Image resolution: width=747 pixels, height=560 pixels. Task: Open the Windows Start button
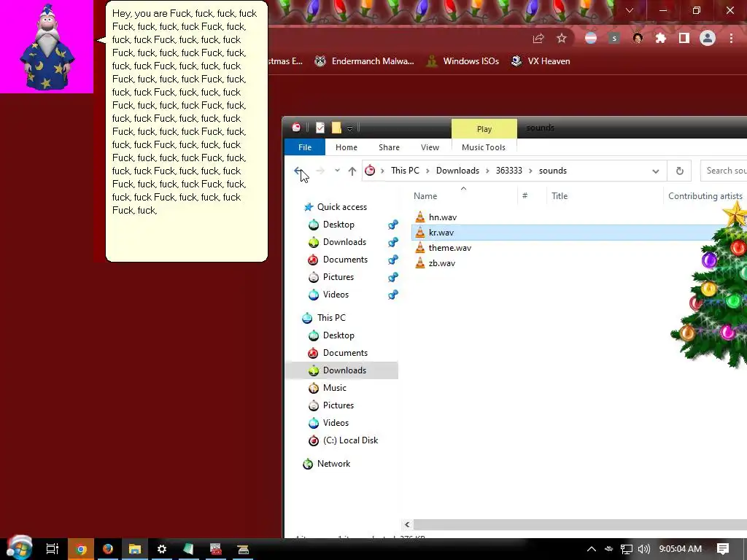click(x=20, y=548)
